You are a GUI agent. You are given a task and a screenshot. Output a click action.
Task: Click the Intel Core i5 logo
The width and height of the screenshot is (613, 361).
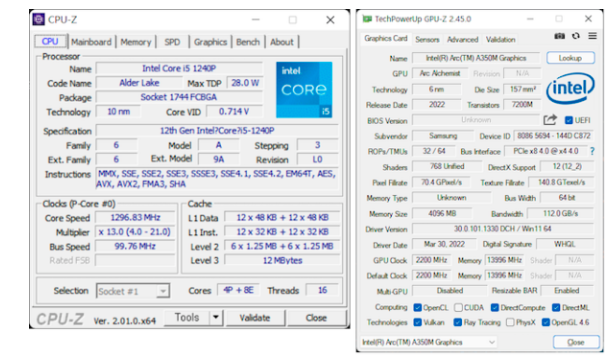[304, 90]
